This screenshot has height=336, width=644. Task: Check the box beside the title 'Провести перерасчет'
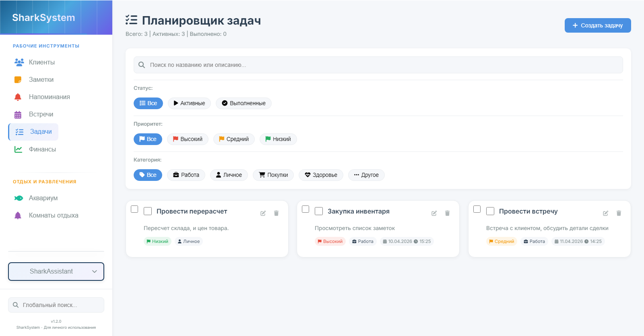point(148,211)
